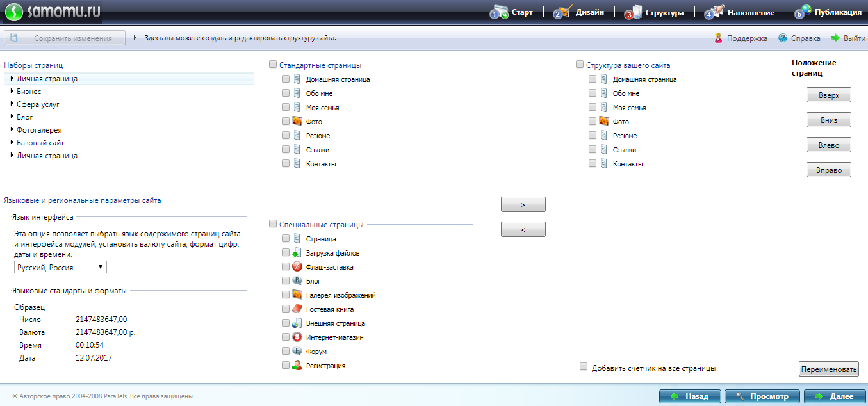This screenshot has width=868, height=406.
Task: Click the Интернет-магазин shop icon
Action: [297, 337]
